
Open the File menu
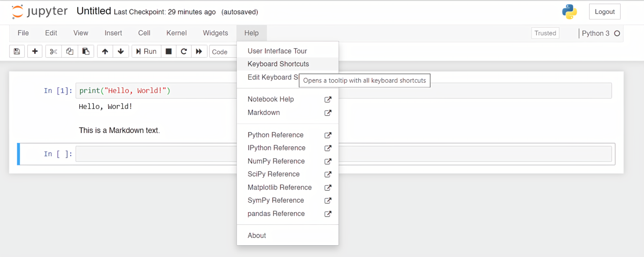pyautogui.click(x=23, y=33)
